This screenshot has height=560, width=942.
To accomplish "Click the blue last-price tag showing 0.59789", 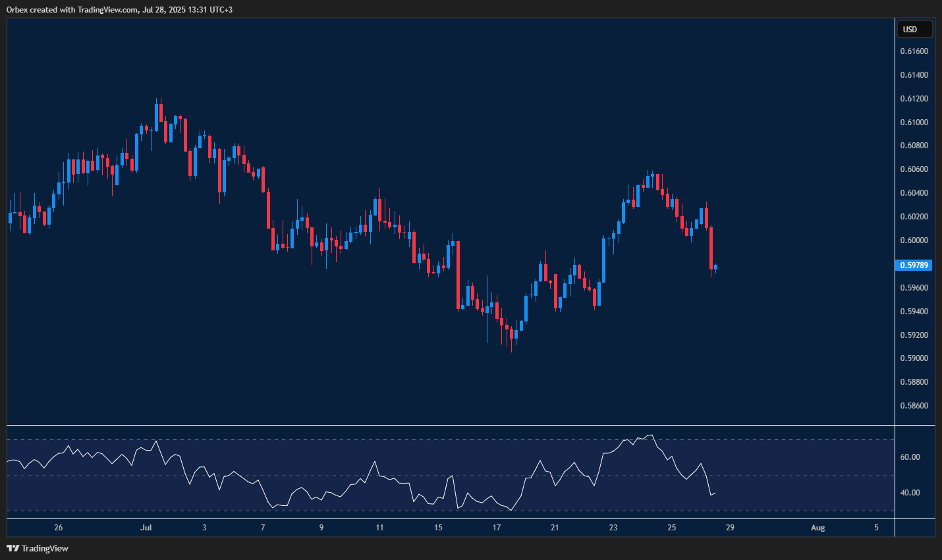I will [914, 265].
